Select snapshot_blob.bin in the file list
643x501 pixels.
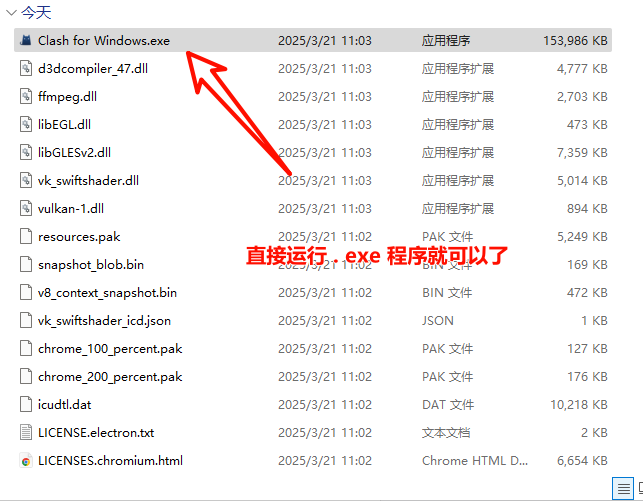click(90, 265)
